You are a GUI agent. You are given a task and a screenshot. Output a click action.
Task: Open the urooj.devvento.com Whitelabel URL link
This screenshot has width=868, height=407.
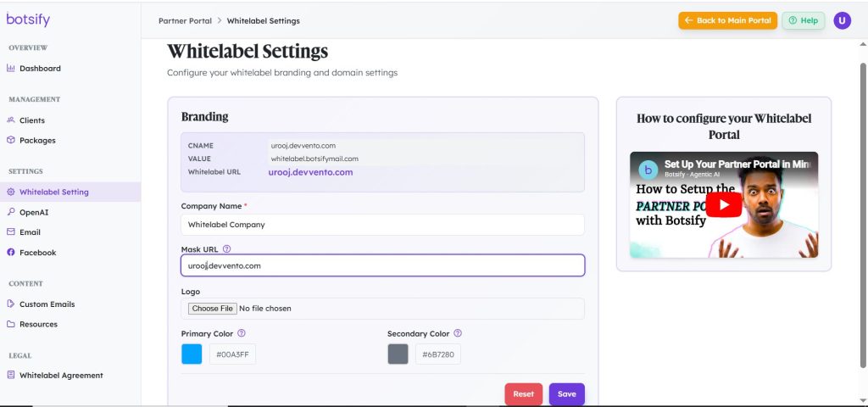(x=310, y=172)
